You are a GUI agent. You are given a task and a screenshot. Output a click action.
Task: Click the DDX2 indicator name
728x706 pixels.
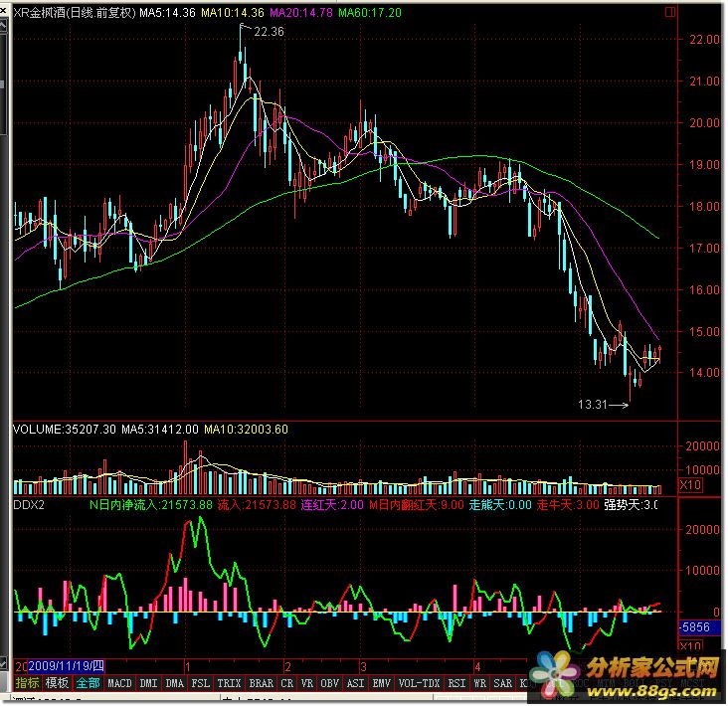point(29,505)
